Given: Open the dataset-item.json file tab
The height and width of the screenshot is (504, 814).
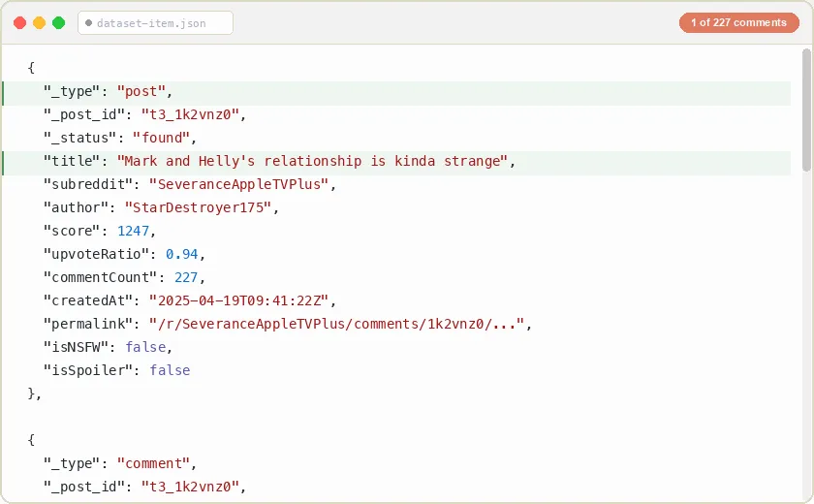Looking at the screenshot, I should click(x=155, y=23).
